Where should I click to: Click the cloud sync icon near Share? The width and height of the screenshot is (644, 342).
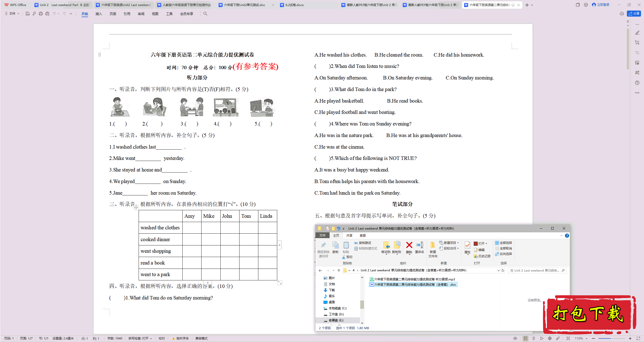[622, 14]
